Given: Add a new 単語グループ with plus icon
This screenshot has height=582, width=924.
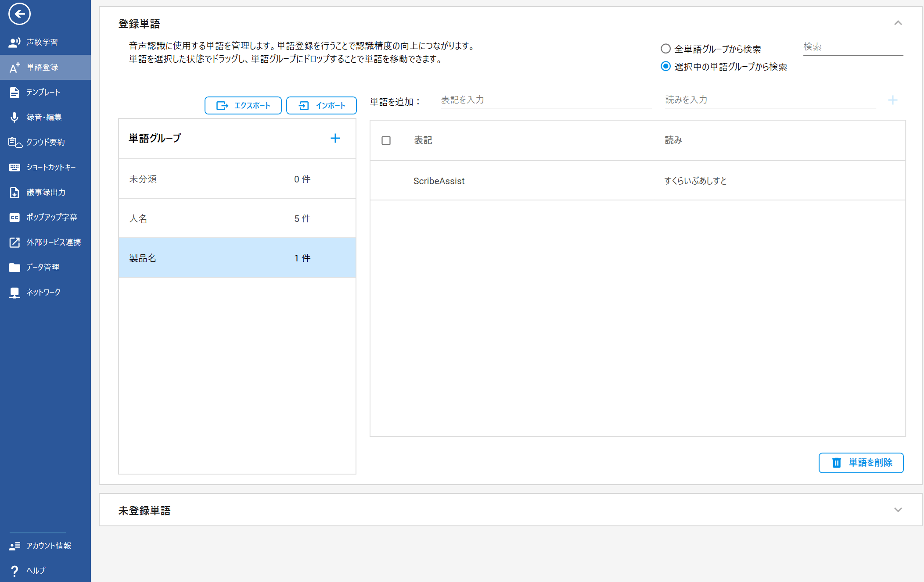Looking at the screenshot, I should pos(335,138).
